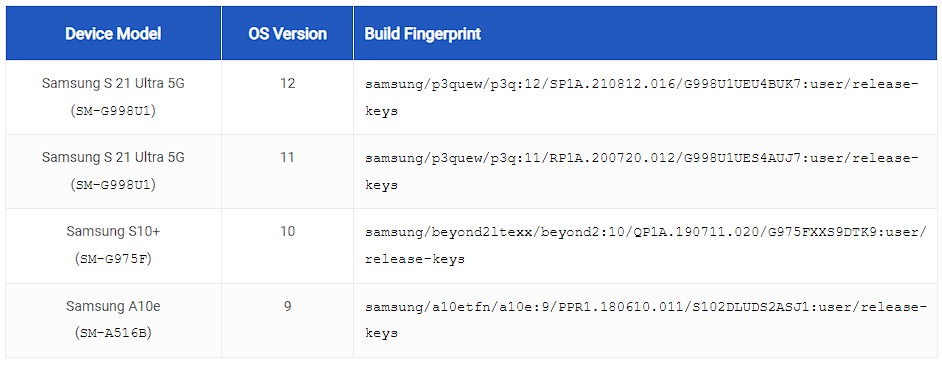
Task: Click the second Samsung S 21 Ultra 5G name
Action: (x=114, y=157)
